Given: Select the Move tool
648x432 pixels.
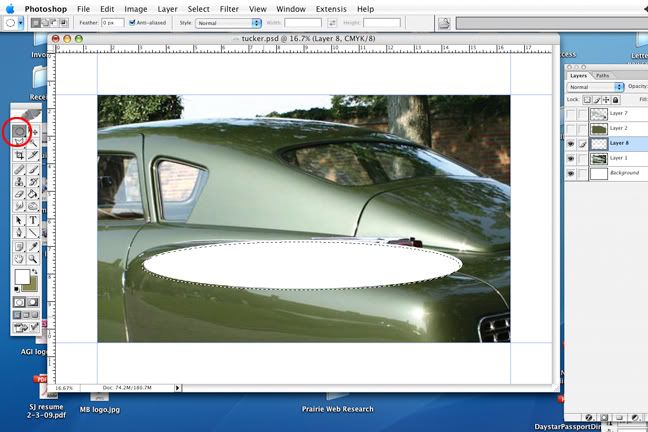Looking at the screenshot, I should pos(34,131).
